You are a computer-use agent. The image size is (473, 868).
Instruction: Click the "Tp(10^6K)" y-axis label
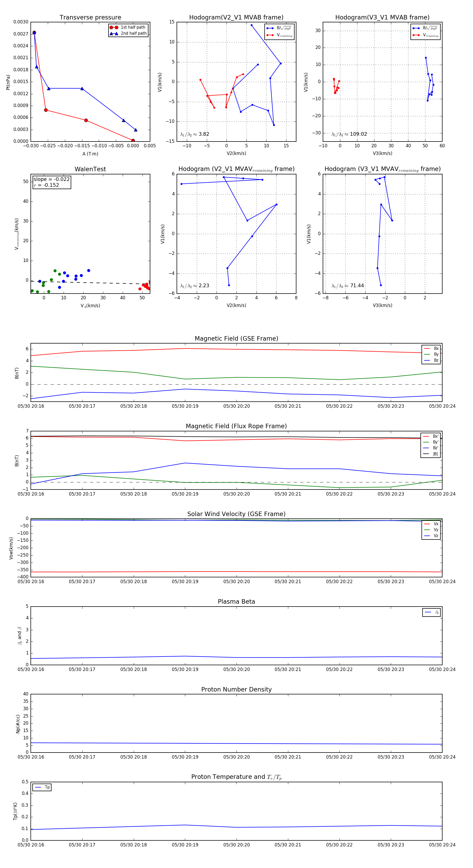pyautogui.click(x=15, y=811)
